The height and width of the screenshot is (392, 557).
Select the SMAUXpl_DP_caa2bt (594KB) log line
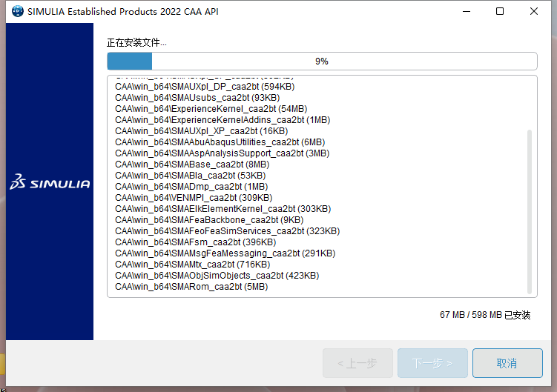[205, 87]
